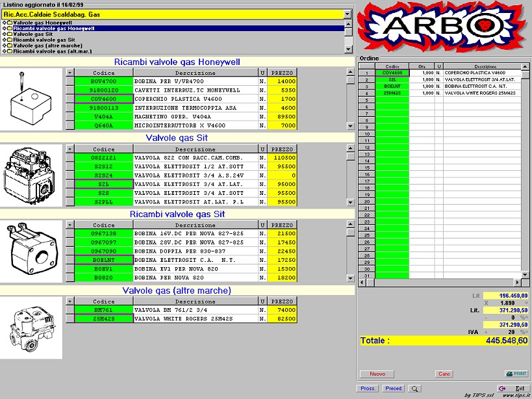Viewport: 532px width, 399px height.
Task: Click the row selector button for BOV4700
Action: pyautogui.click(x=70, y=81)
